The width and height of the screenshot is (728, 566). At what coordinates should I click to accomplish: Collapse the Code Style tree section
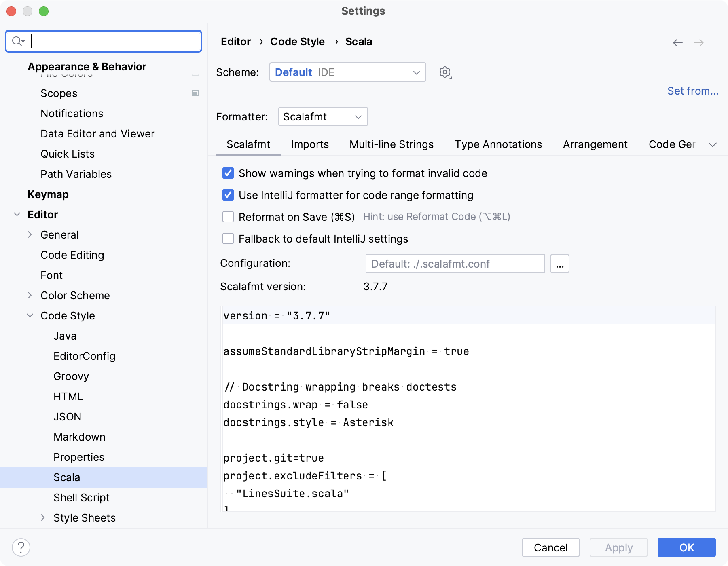(x=30, y=315)
